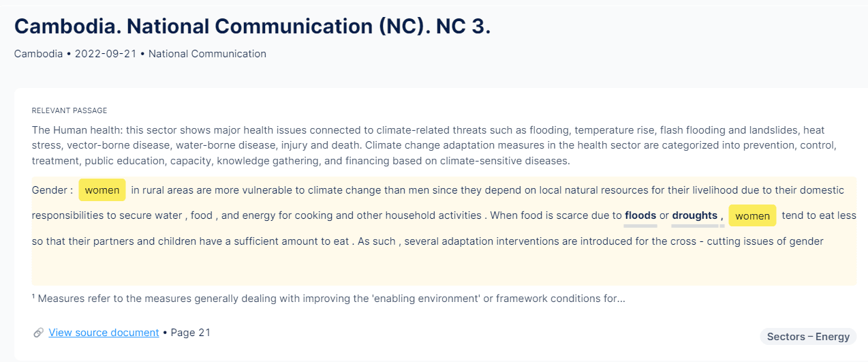Click the chain link icon beside View source document
This screenshot has height=362, width=868.
38,333
